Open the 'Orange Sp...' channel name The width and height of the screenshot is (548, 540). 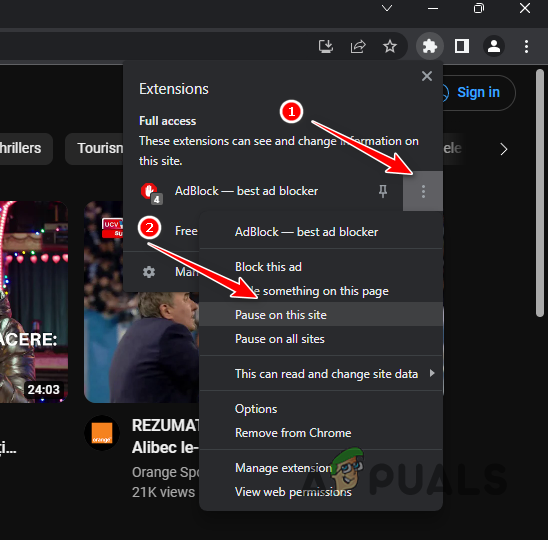(x=166, y=473)
